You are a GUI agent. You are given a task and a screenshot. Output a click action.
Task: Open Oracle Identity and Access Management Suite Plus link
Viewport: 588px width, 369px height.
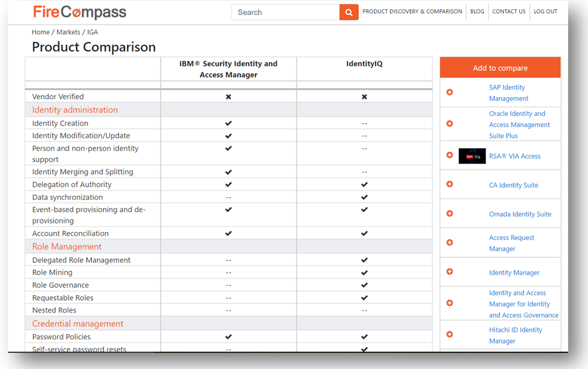tap(519, 125)
